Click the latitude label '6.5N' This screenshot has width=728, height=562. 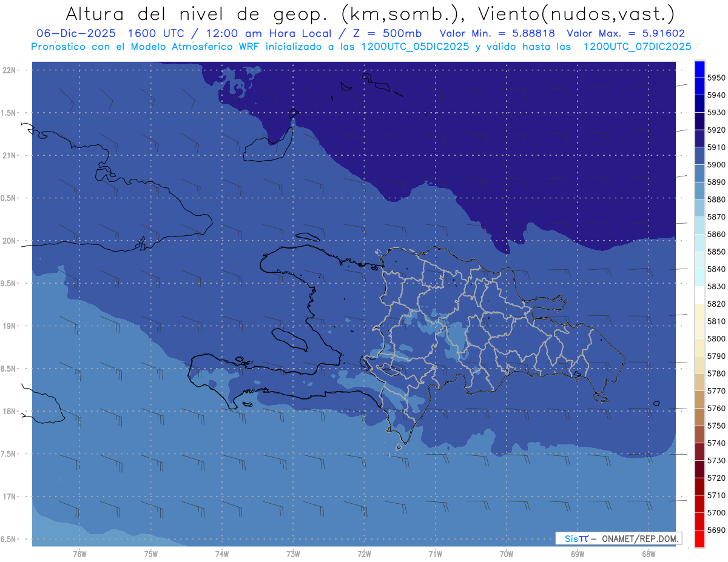8,539
